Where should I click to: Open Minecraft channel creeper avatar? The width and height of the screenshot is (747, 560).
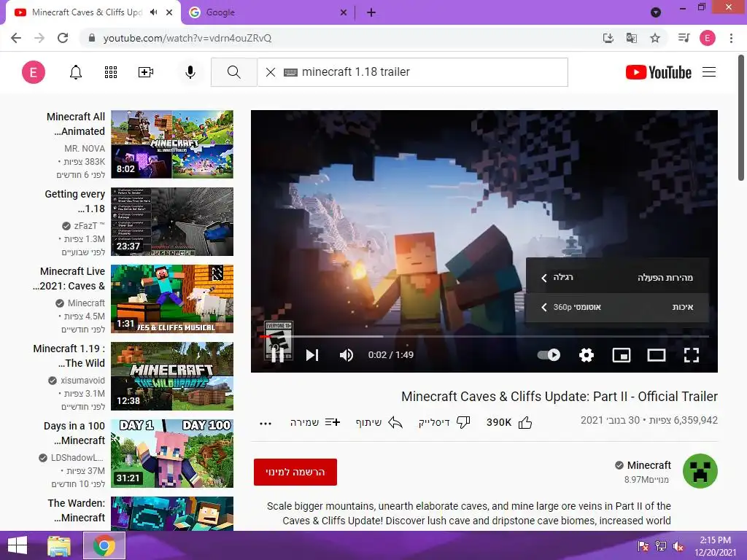(x=700, y=471)
